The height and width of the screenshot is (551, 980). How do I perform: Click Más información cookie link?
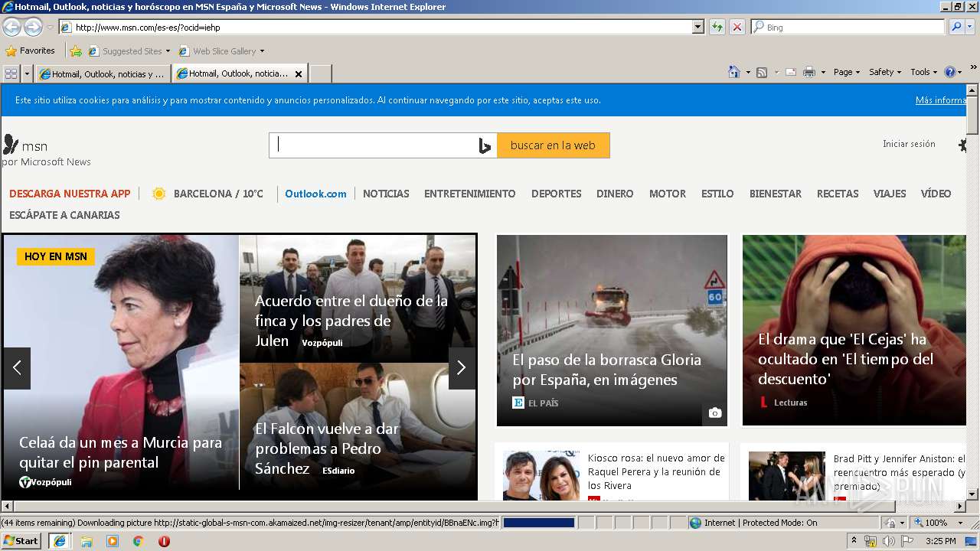click(941, 100)
